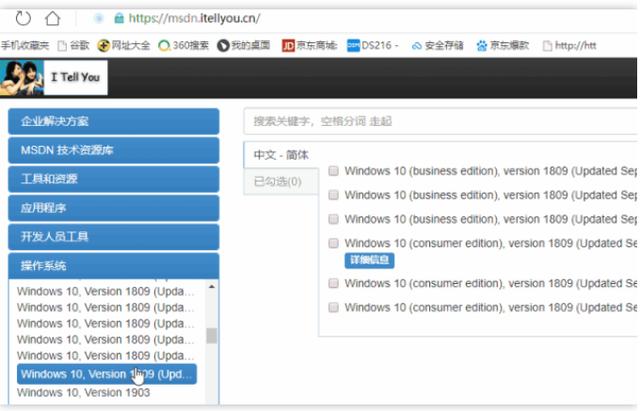Image resolution: width=640 pixels, height=411 pixels.
Task: Collapse the 操作系统 category
Action: 113,266
